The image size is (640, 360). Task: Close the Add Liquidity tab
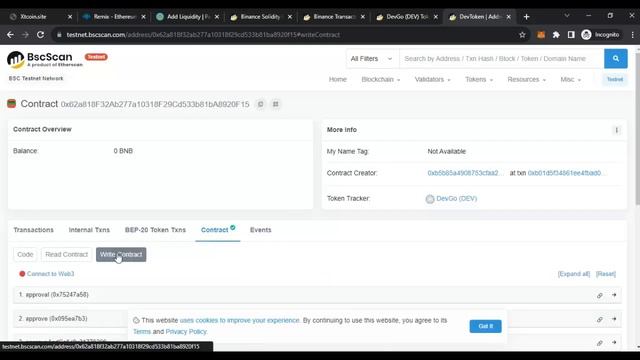[x=217, y=17]
